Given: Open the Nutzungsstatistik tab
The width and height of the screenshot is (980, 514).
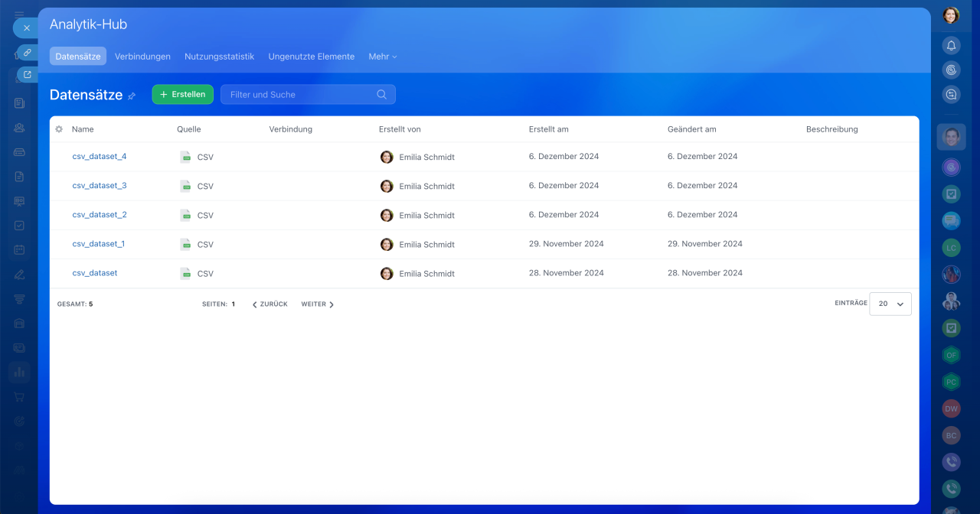Looking at the screenshot, I should (219, 57).
